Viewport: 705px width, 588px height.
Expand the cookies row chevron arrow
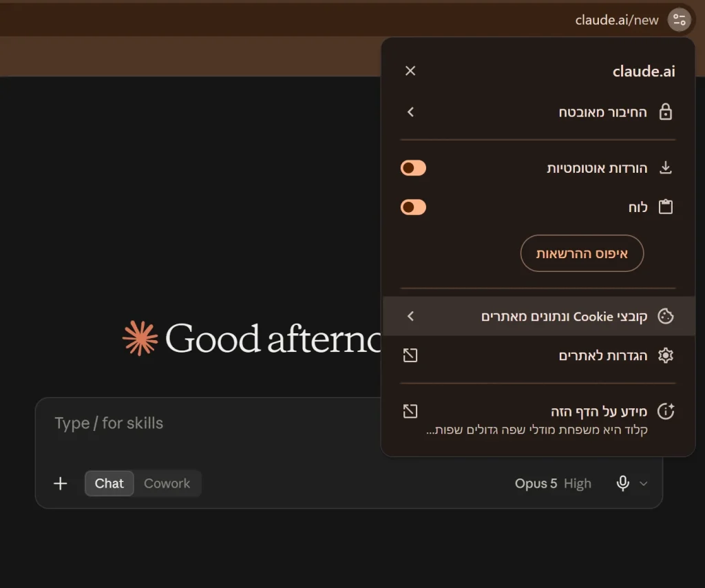[410, 316]
